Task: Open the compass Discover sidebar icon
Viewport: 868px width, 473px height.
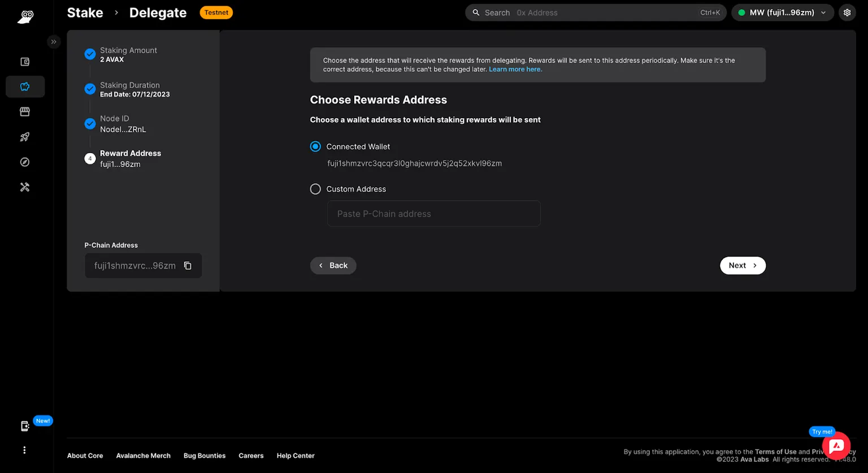Action: [25, 162]
